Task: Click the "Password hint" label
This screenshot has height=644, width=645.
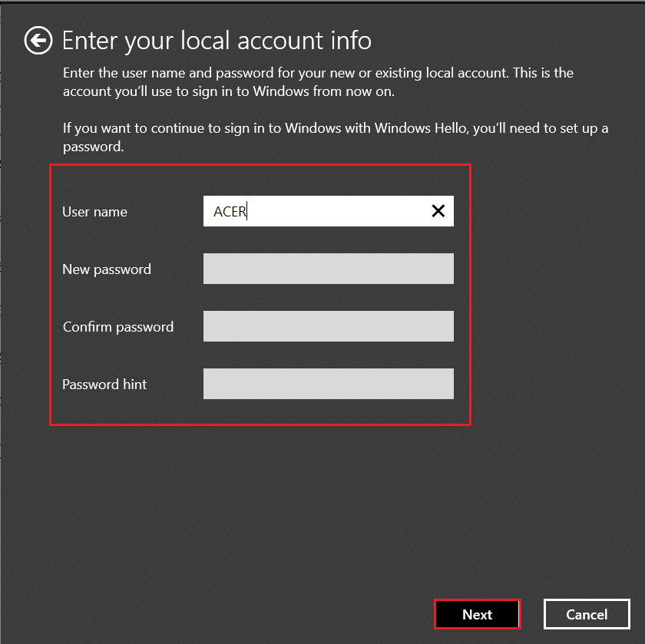Action: 104,385
